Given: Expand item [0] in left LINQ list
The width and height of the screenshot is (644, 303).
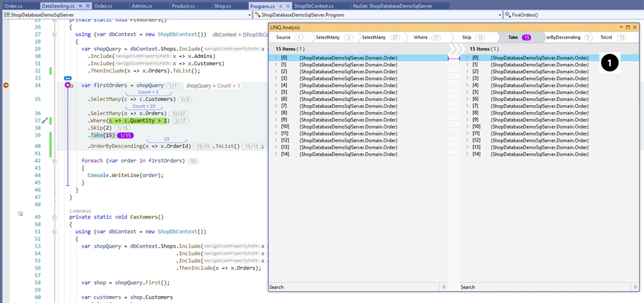Looking at the screenshot, I should (275, 58).
